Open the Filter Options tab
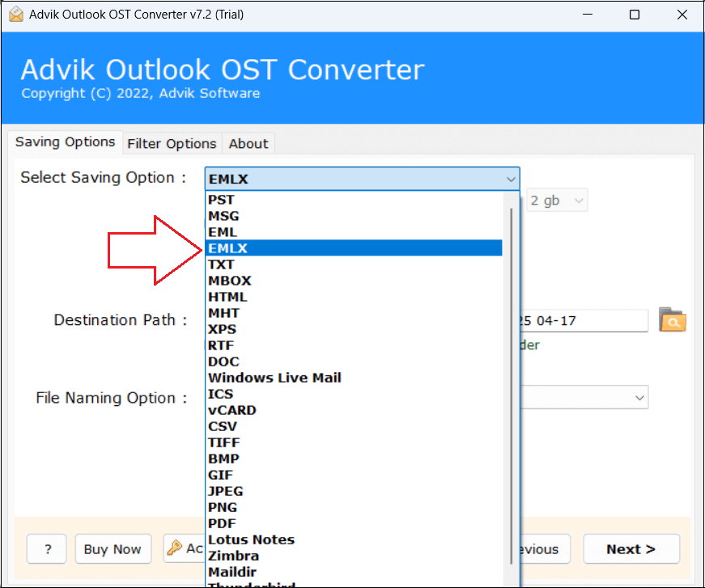 click(172, 144)
